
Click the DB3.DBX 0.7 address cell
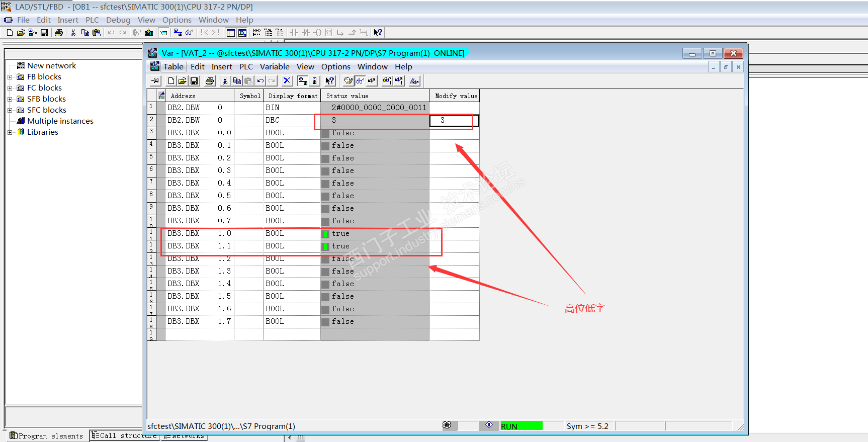200,221
